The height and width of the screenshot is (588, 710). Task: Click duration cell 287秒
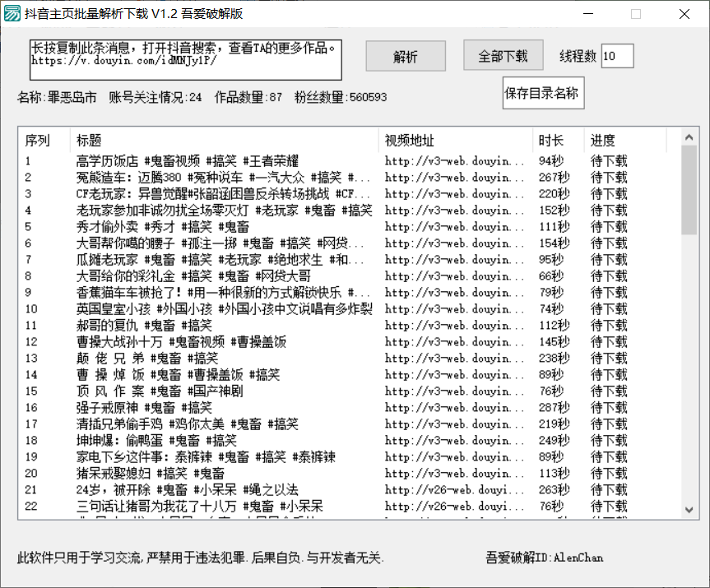(x=554, y=408)
